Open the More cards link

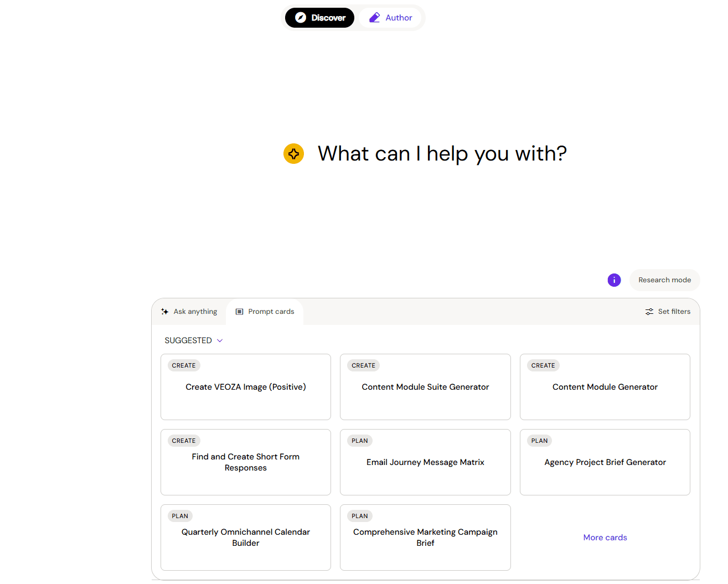pos(605,538)
